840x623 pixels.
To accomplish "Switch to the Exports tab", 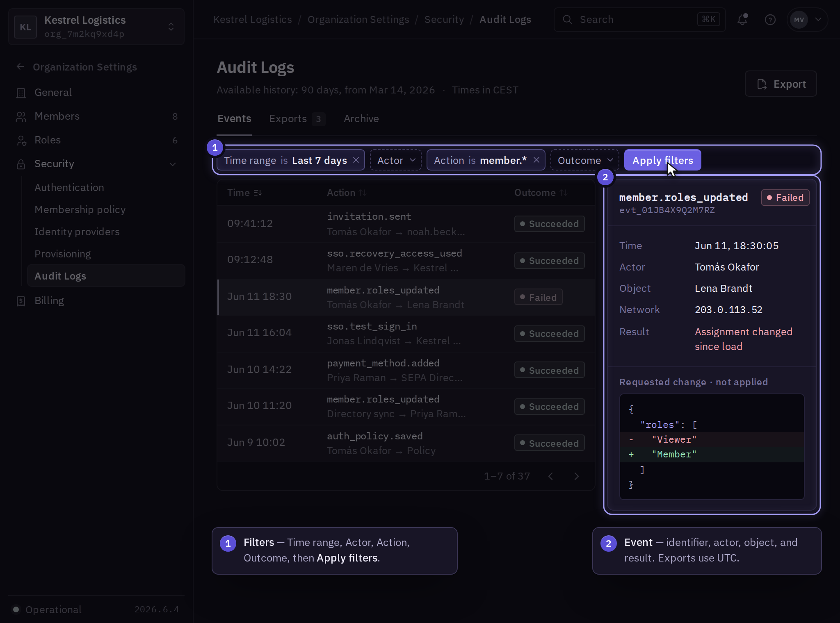I will pos(297,119).
